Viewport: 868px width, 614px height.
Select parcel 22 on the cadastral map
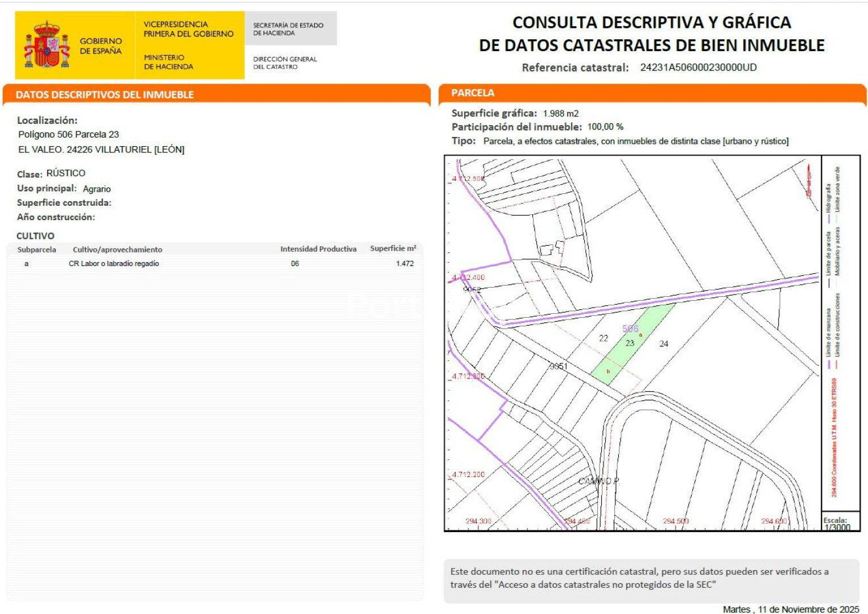click(604, 338)
